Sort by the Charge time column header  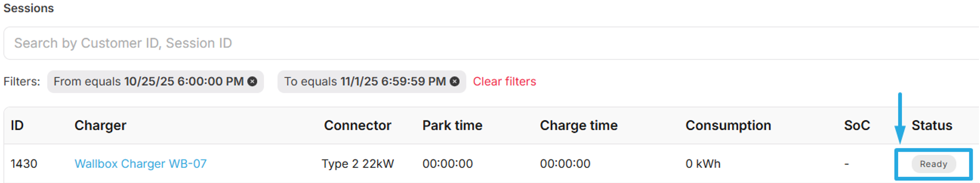point(578,126)
